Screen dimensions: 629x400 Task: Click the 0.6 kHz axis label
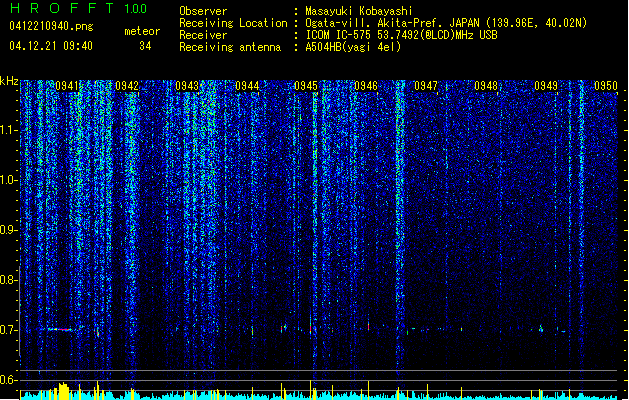click(x=9, y=380)
